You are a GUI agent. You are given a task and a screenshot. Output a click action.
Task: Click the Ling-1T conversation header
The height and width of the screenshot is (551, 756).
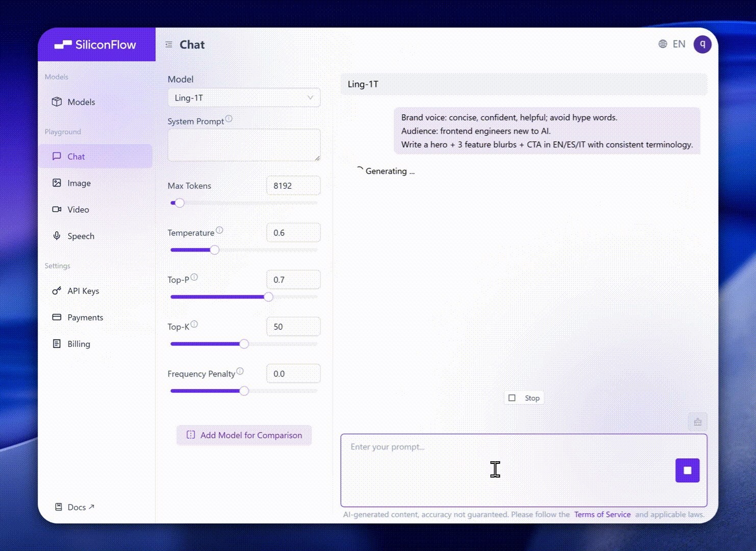pyautogui.click(x=524, y=84)
